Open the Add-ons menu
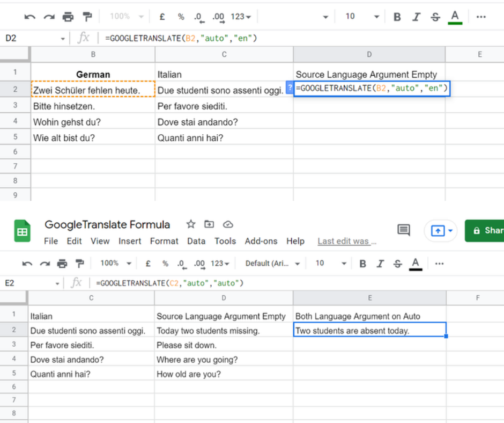This screenshot has width=504, height=423. coord(262,241)
